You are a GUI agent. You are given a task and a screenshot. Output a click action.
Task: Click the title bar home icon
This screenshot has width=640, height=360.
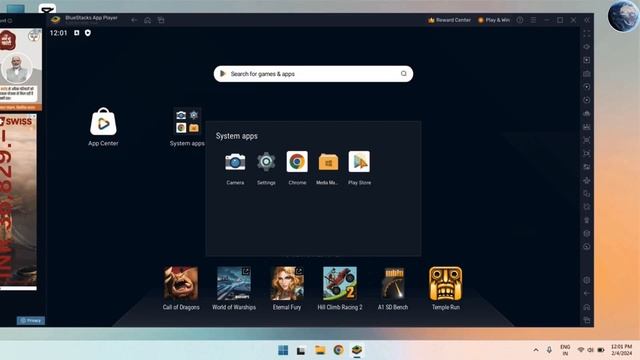147,20
